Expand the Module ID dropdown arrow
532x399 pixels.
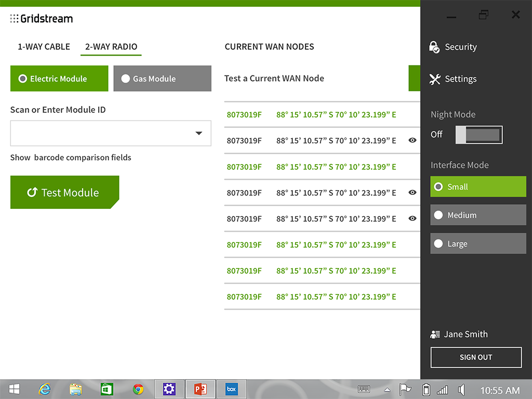click(x=198, y=134)
